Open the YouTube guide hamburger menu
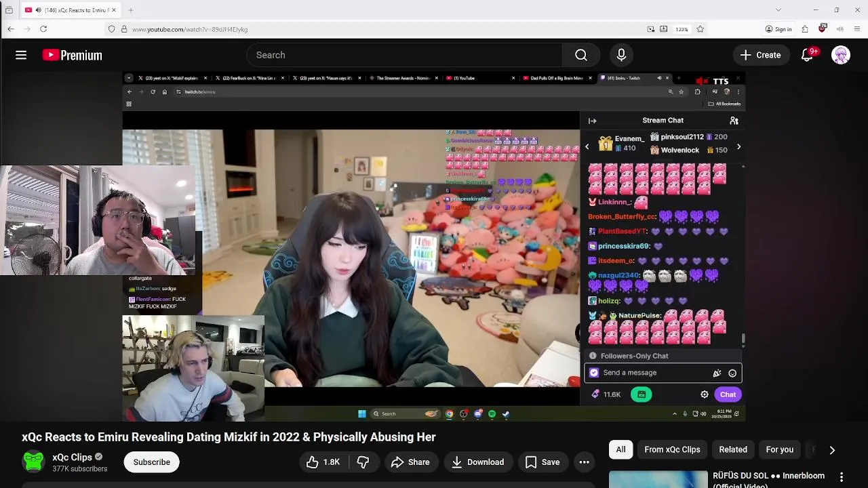 pyautogui.click(x=21, y=55)
